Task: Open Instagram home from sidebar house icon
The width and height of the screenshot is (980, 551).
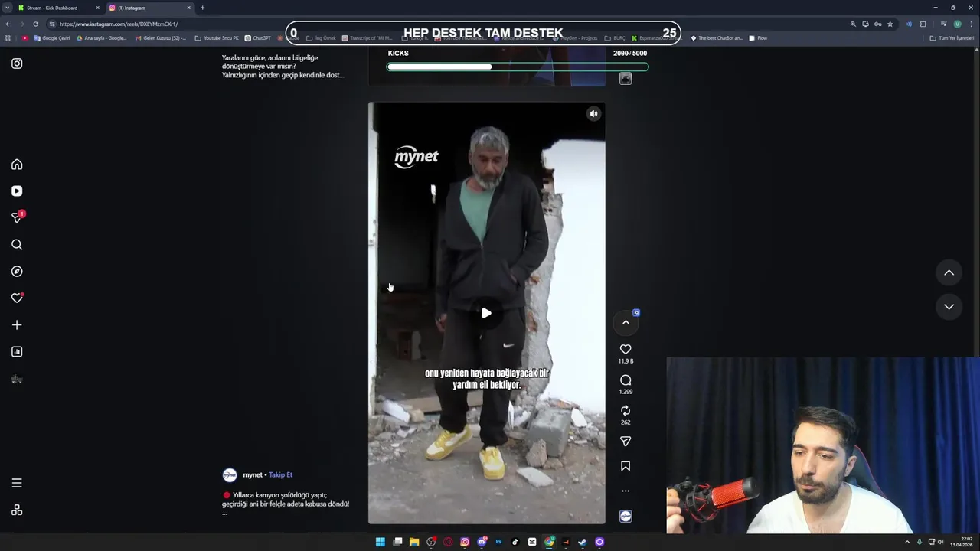Action: tap(17, 165)
